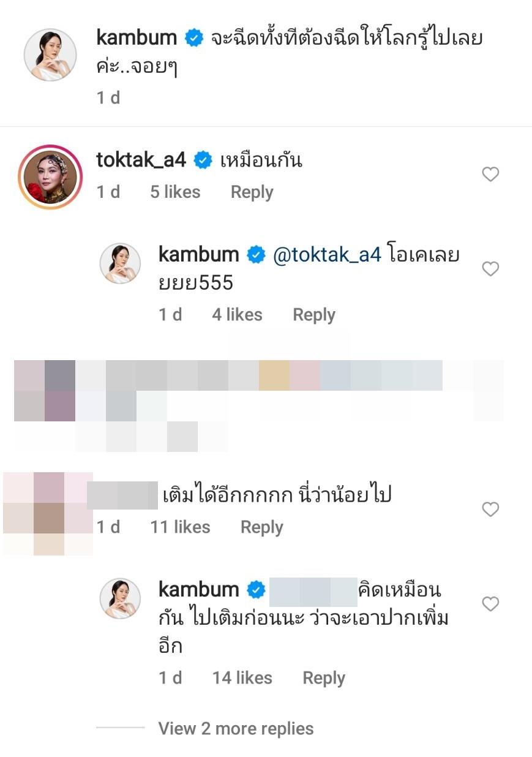Reply to kambum's 14-likes comment
The height and width of the screenshot is (757, 532).
324,678
